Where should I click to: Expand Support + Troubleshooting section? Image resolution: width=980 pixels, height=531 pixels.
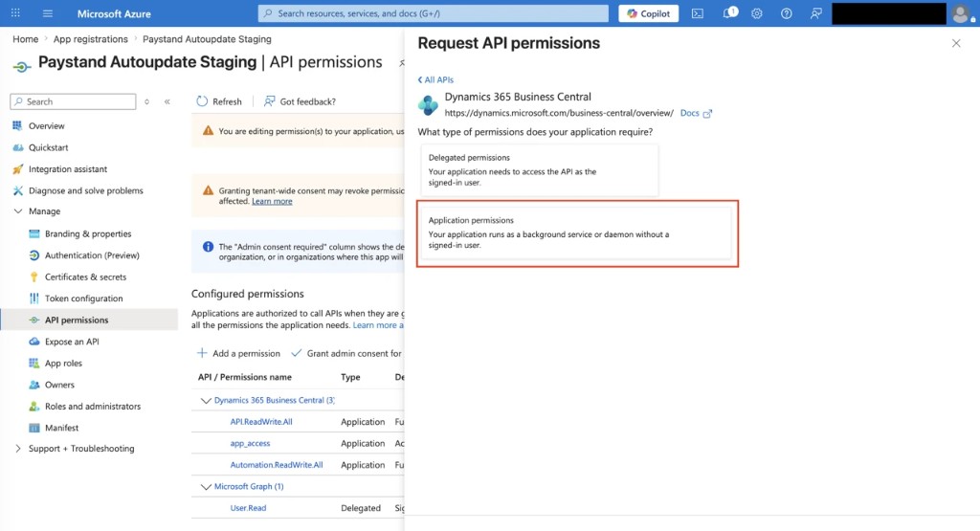point(17,449)
